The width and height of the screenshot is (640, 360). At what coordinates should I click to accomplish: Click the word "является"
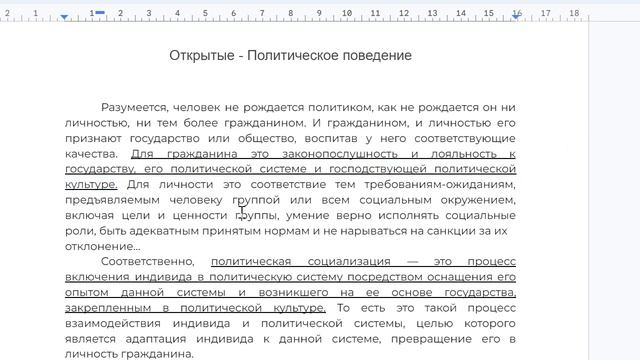point(90,339)
